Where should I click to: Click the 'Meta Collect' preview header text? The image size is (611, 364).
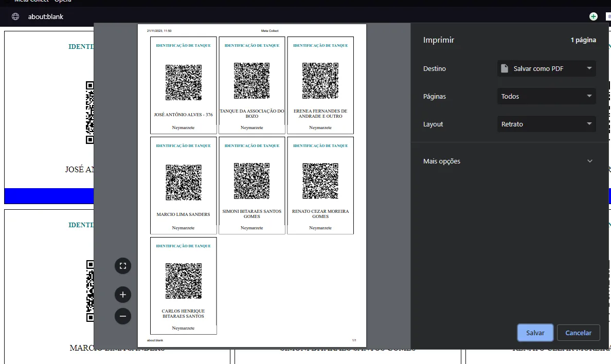[269, 31]
